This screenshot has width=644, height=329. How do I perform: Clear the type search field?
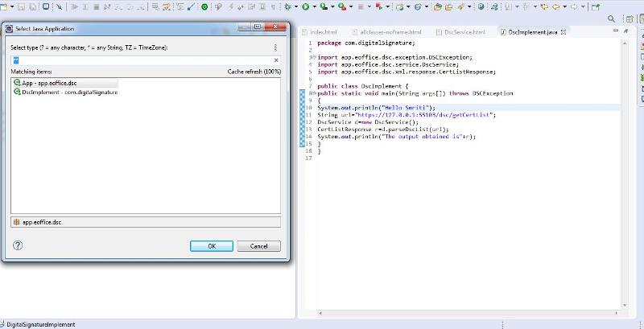(276, 60)
